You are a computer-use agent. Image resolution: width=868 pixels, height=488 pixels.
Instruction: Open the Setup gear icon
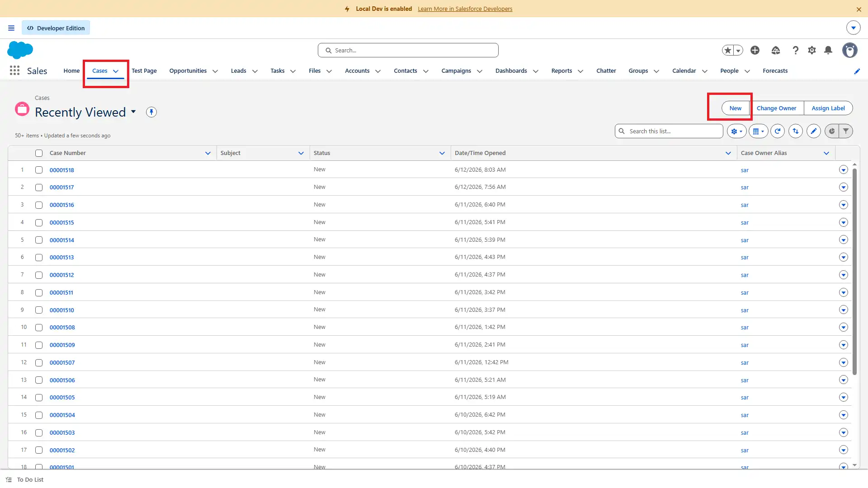812,50
